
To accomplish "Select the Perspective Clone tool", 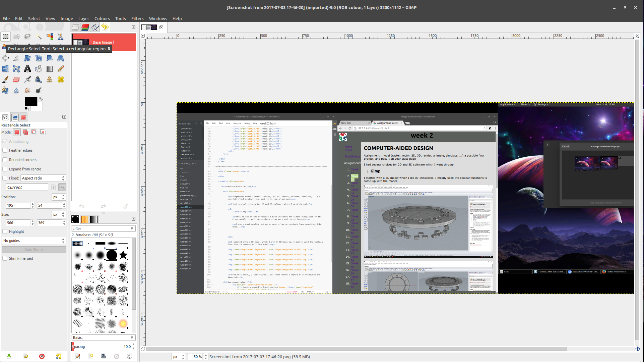I will (5, 90).
